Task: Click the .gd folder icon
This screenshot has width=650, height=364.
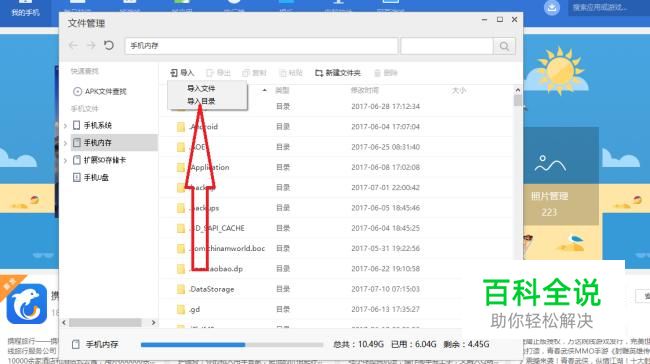Action: [x=181, y=309]
